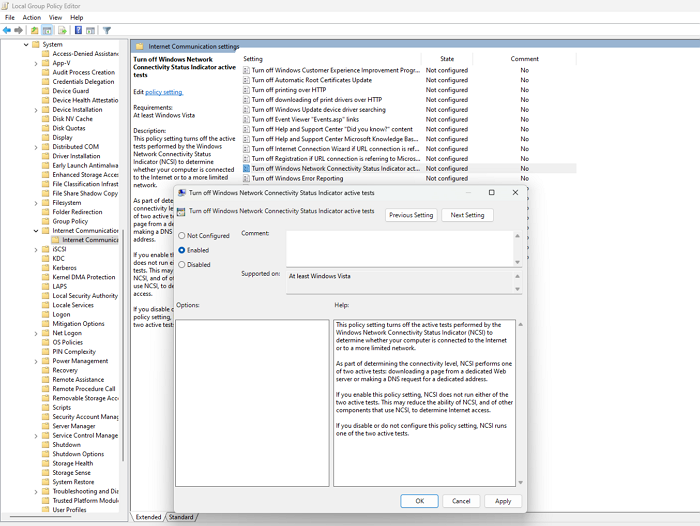Collapse the System tree node
This screenshot has width=700, height=526.
click(26, 45)
